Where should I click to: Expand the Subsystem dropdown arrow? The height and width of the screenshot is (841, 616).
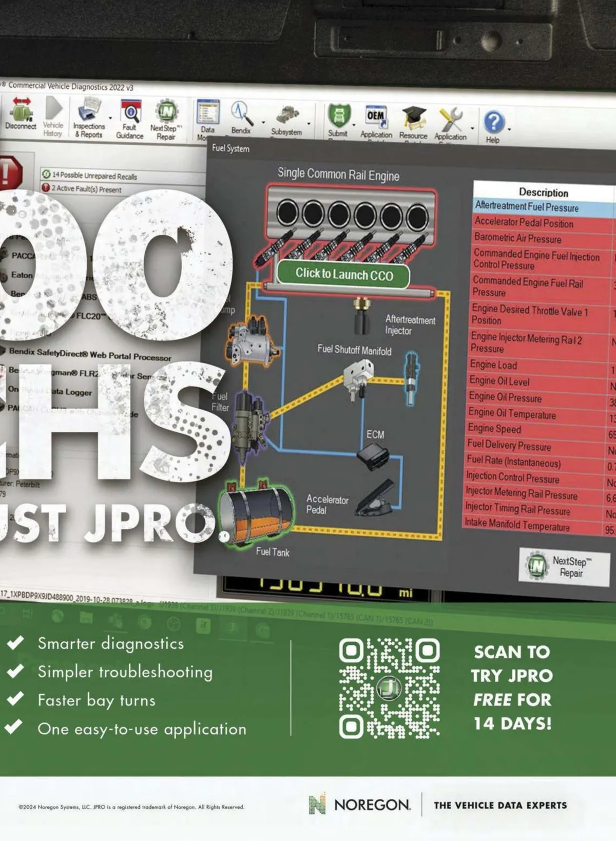309,124
